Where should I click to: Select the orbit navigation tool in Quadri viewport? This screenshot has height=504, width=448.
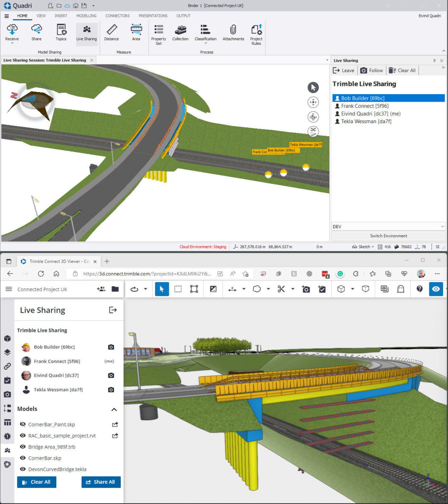pyautogui.click(x=313, y=117)
